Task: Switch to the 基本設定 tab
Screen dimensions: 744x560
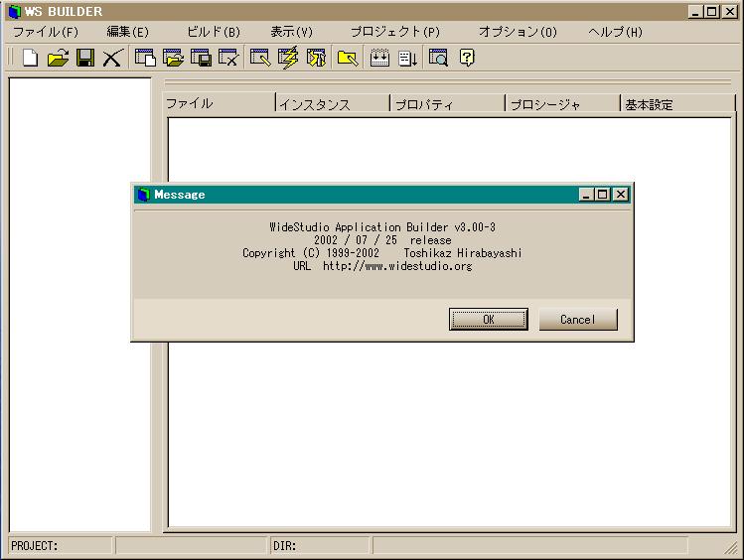Action: (678, 104)
